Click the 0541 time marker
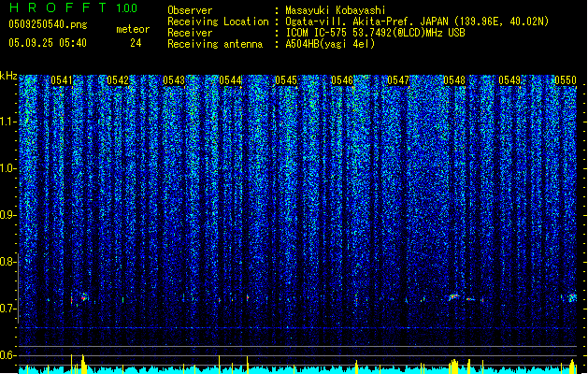 pyautogui.click(x=62, y=80)
